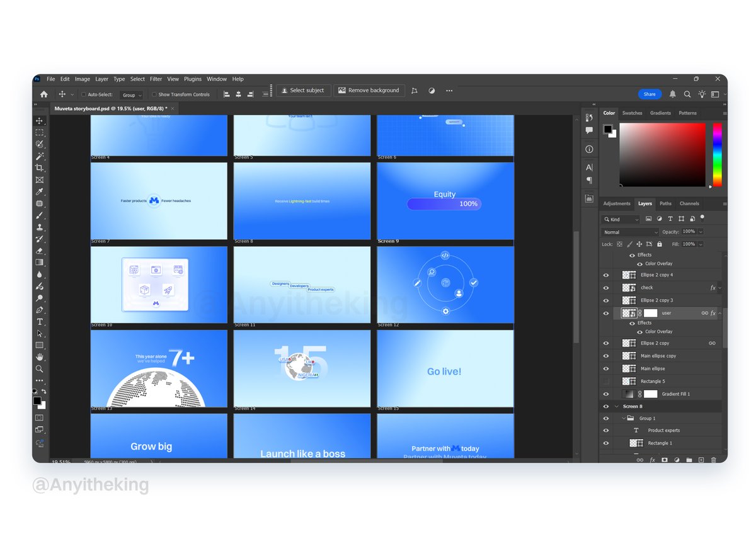
Task: Add layer mask at panel bottom
Action: click(x=664, y=460)
